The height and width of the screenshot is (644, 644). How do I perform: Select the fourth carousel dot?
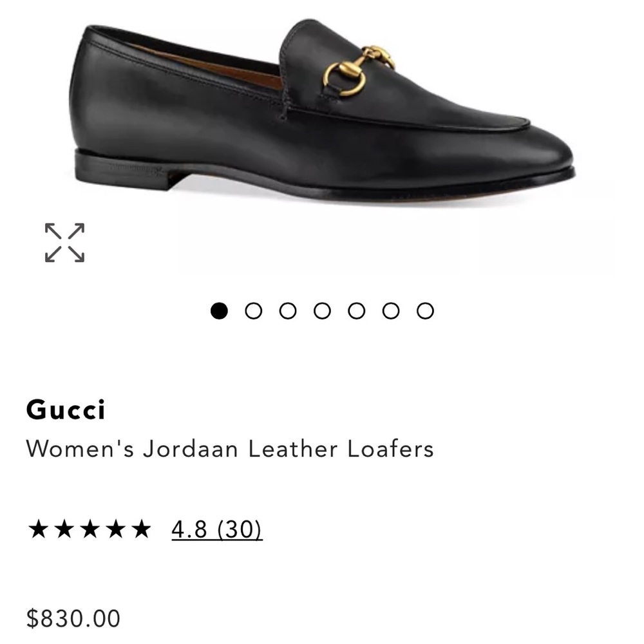(322, 310)
